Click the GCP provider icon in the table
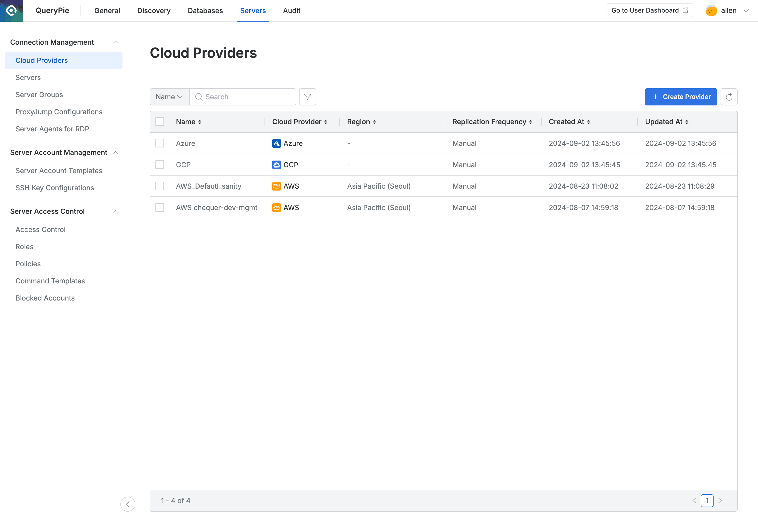Screen dimensions: 758x532 [x=276, y=165]
